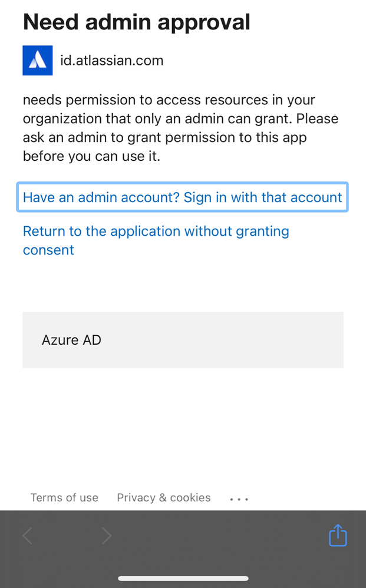Open Terms of use

(64, 498)
